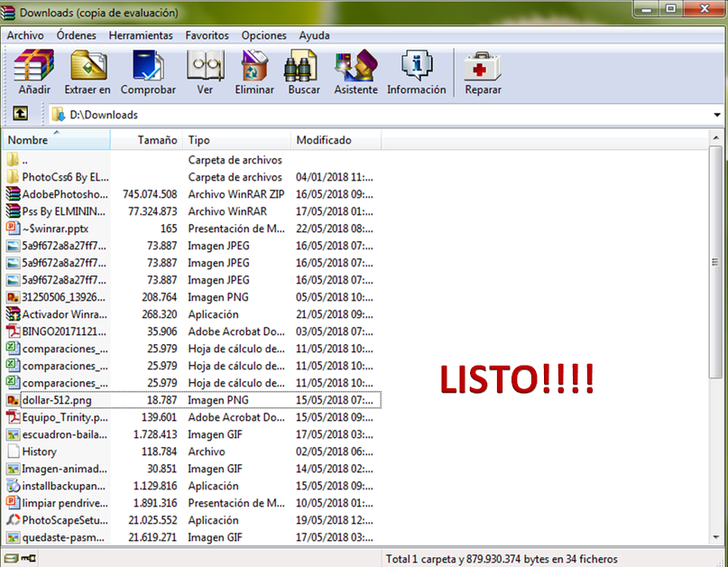
Task: Click the Reparar first-aid icon
Action: (483, 67)
